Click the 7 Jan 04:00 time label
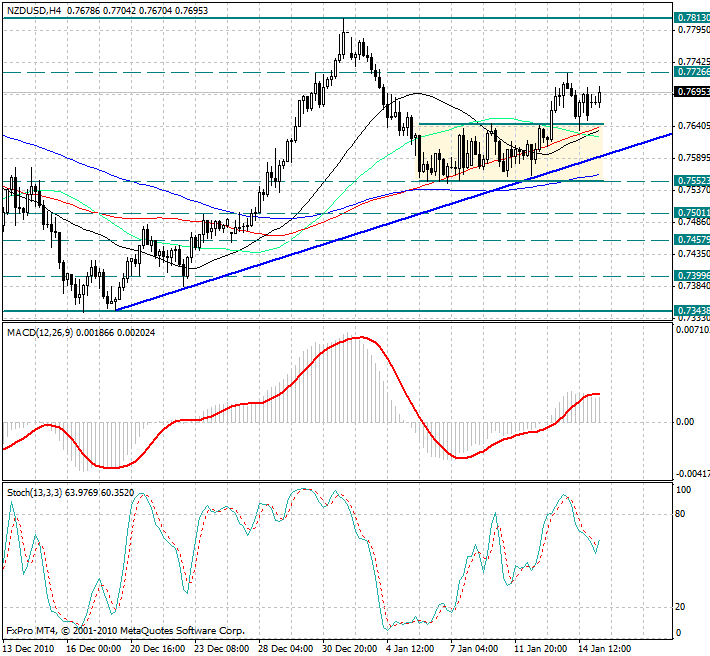This screenshot has width=710, height=656. click(x=475, y=649)
